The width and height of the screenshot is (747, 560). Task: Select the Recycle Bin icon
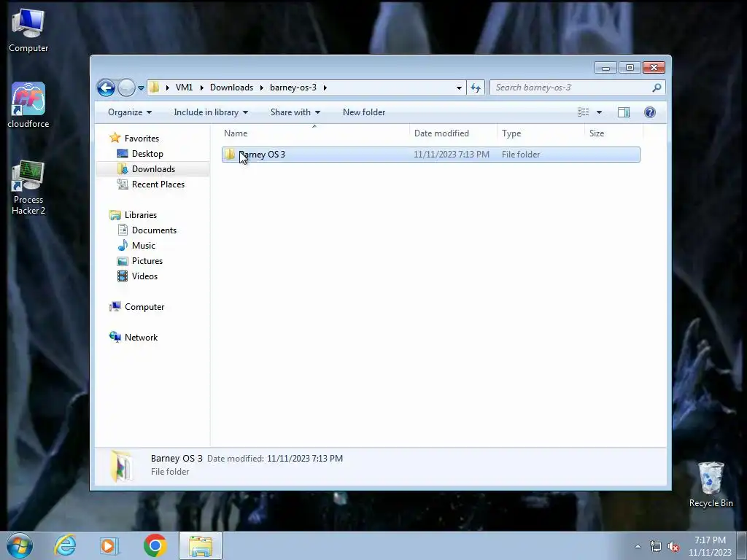(x=711, y=484)
